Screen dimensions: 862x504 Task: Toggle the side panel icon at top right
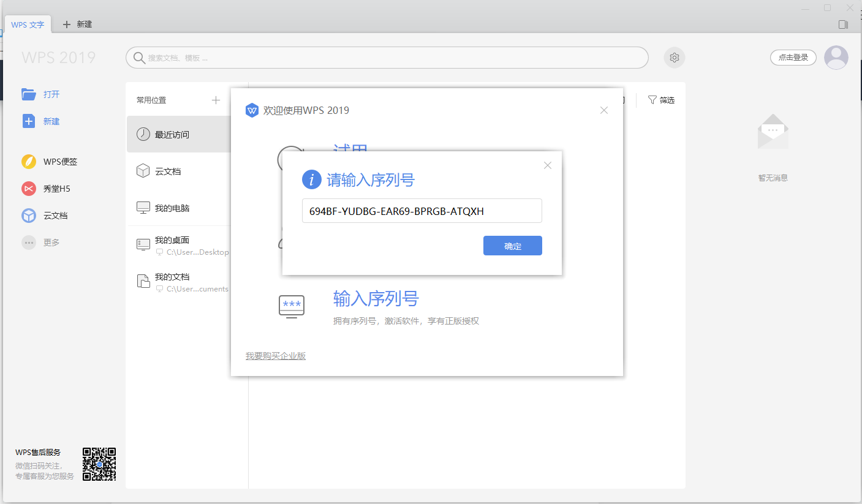[843, 24]
